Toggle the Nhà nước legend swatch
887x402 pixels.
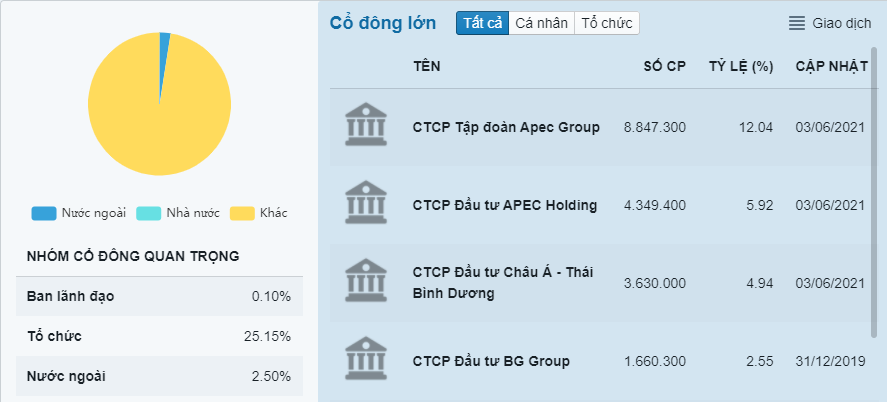(x=148, y=213)
